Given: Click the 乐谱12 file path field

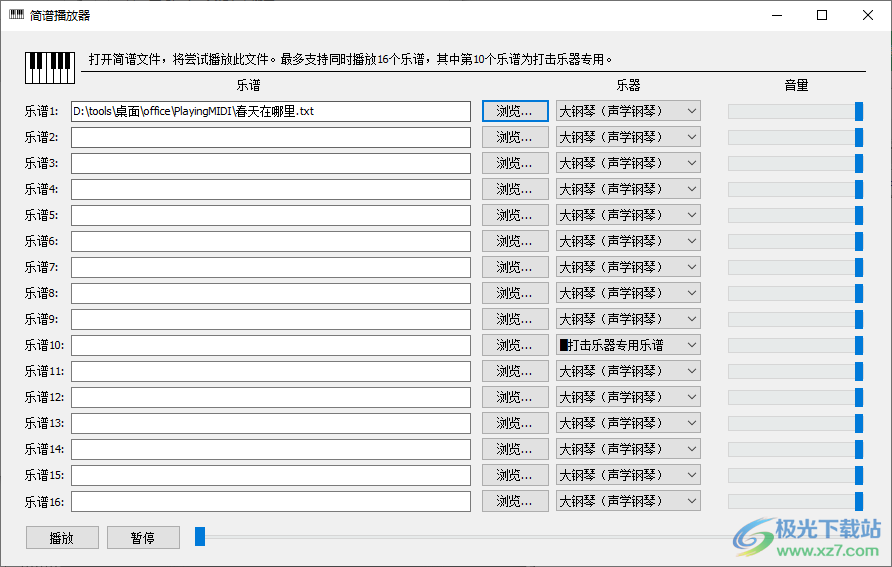Looking at the screenshot, I should (x=271, y=398).
